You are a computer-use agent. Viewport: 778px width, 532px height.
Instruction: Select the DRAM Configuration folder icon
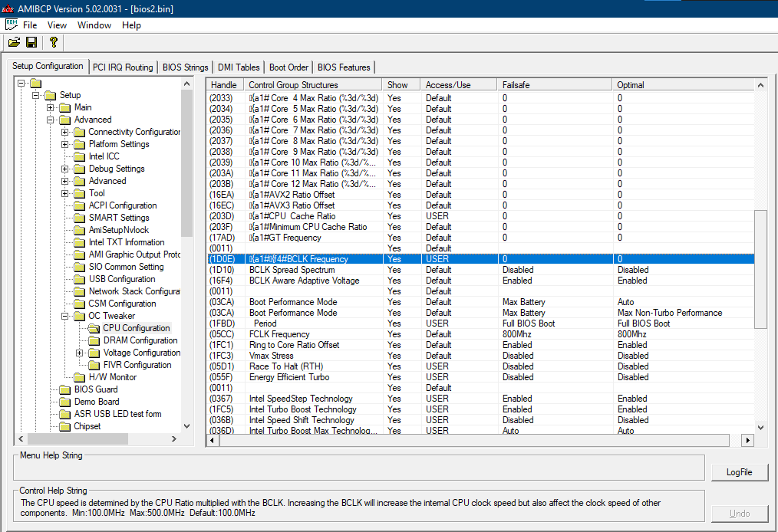coord(94,340)
